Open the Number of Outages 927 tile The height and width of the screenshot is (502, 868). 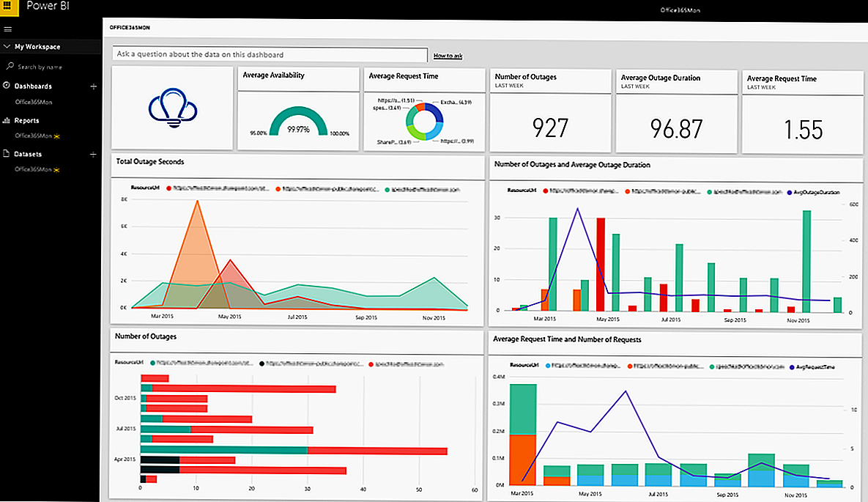(x=550, y=111)
